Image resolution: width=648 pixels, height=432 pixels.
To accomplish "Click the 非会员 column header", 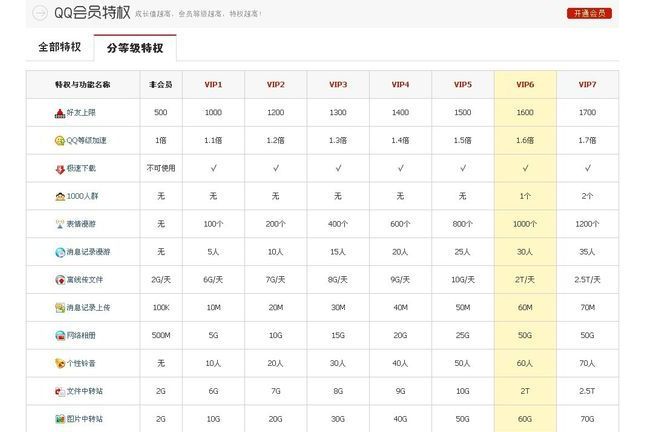I will 161,84.
